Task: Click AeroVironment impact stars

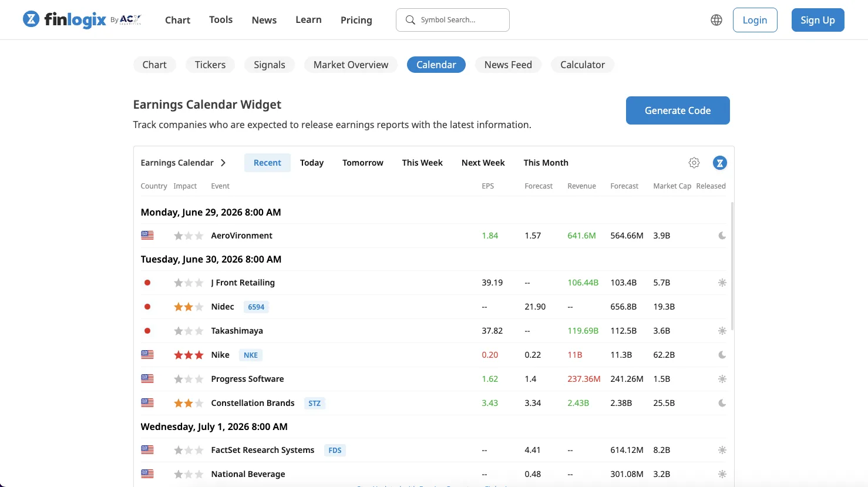Action: click(x=189, y=236)
